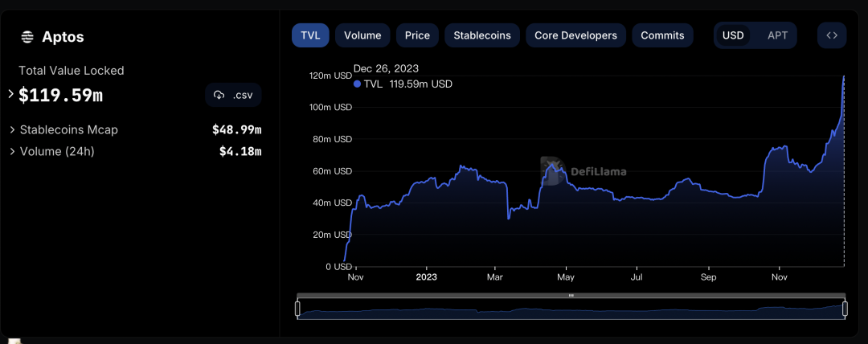This screenshot has height=344, width=868.
Task: Grab left handle of chart range slider
Action: click(x=297, y=309)
